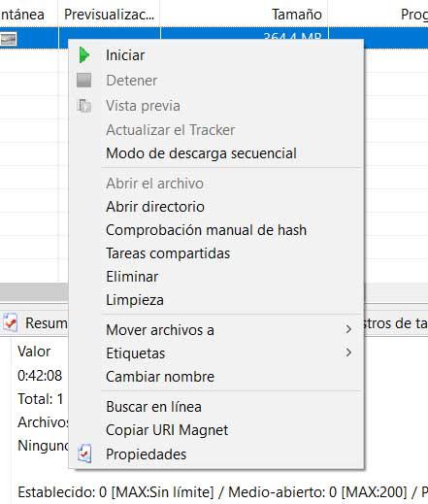
Task: Click the Propiedades checkmark icon
Action: (84, 454)
